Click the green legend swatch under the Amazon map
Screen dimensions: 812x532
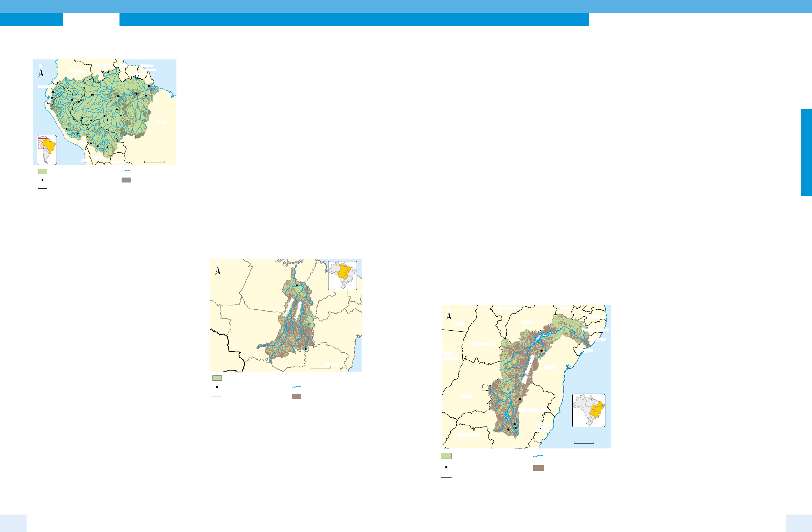(43, 172)
